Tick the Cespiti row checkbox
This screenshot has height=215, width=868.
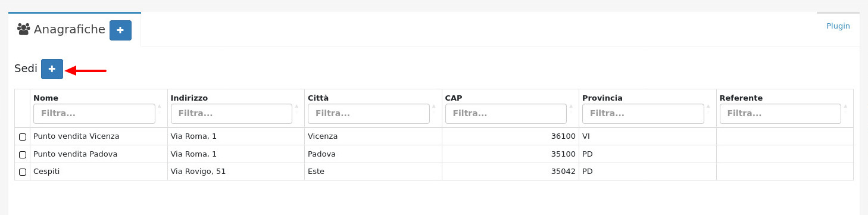point(23,172)
